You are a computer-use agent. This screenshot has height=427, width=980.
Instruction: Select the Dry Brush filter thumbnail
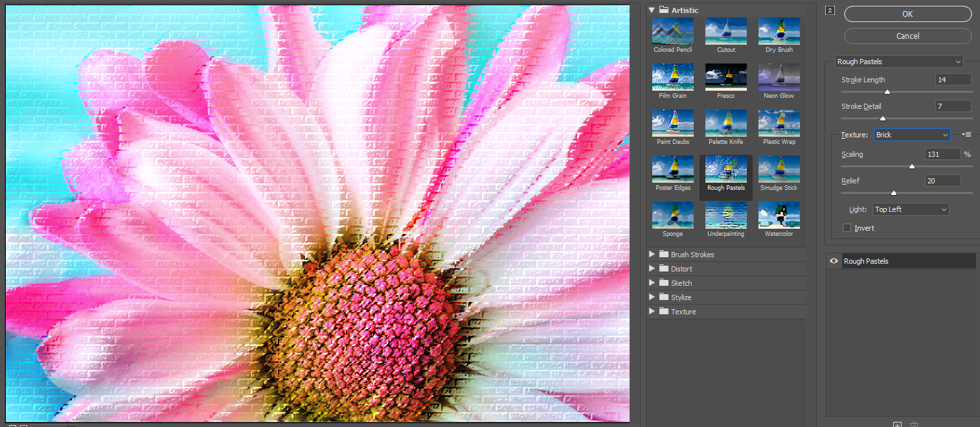779,31
